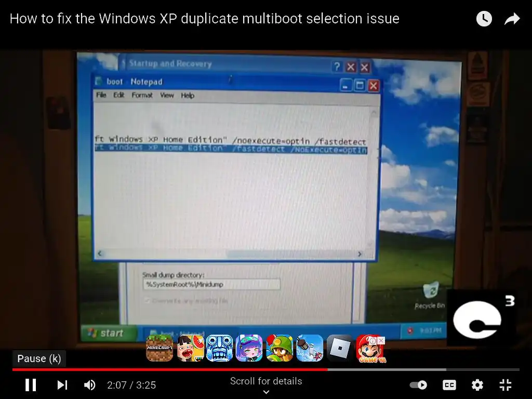Click Startup and Recovery help button
Screen dimensions: 532x399
click(337, 66)
